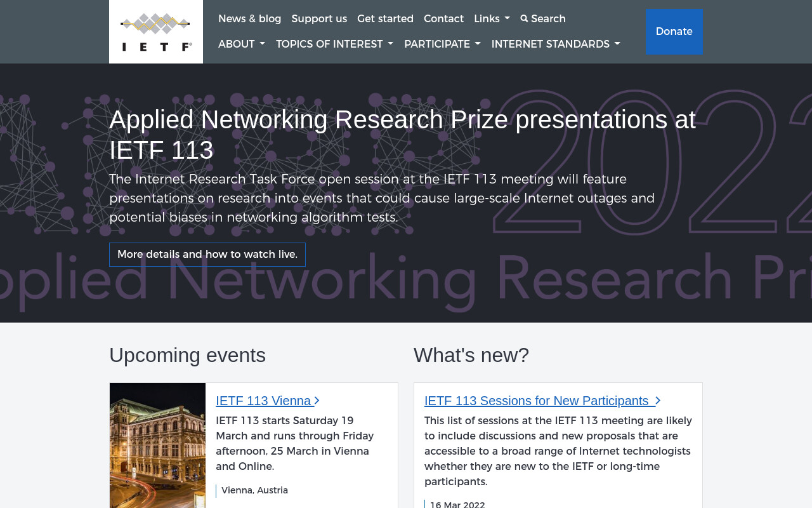Open the IETF 113 Vienna event link

coord(267,401)
